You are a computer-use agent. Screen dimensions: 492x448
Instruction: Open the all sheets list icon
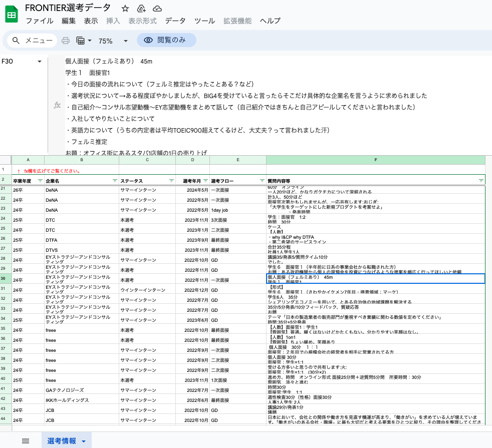tap(26, 440)
